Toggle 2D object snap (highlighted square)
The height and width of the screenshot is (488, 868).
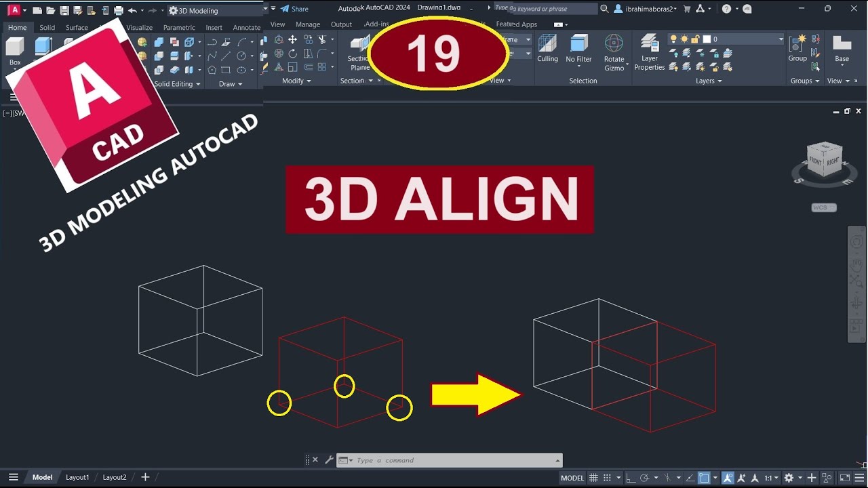(704, 478)
